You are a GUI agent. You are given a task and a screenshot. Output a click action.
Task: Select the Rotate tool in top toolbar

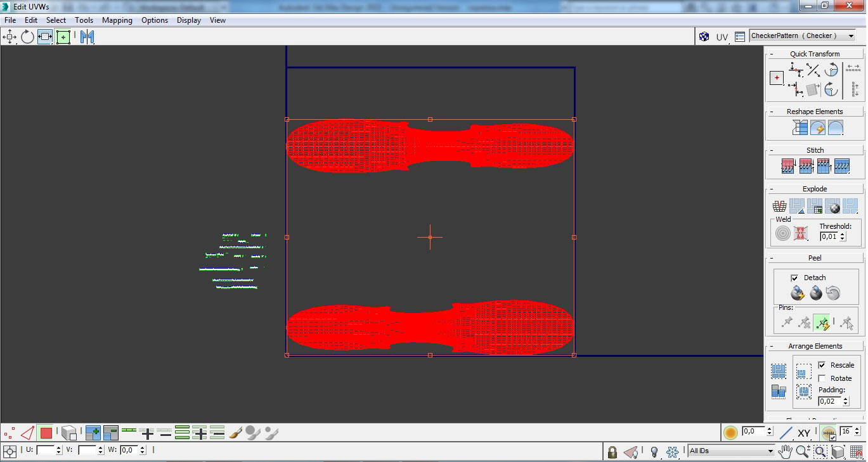point(27,37)
